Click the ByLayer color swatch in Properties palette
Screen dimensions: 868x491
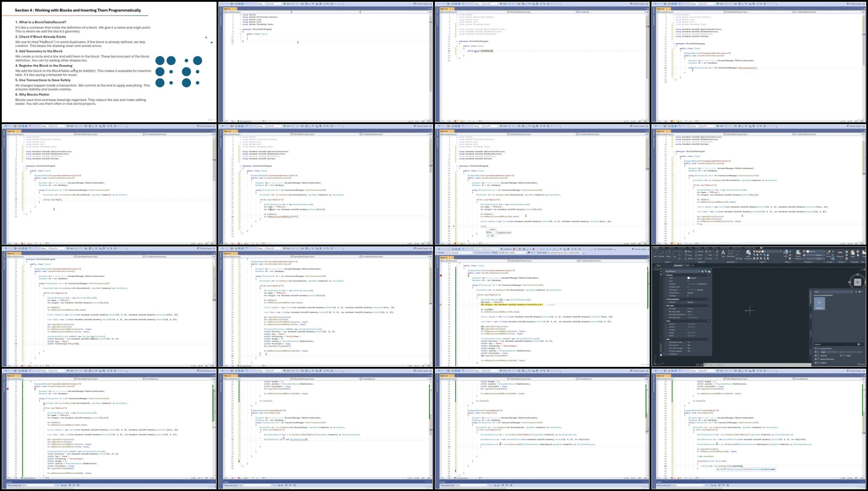tap(688, 278)
